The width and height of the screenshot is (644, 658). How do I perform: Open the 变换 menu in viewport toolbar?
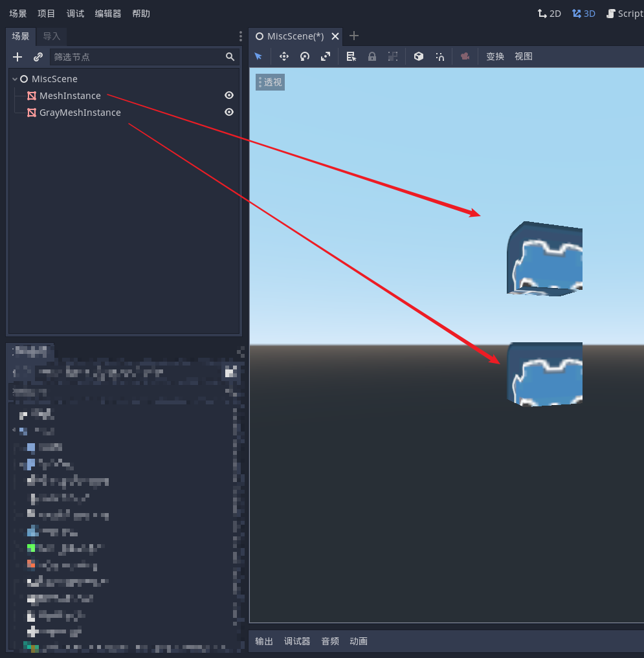pos(495,56)
